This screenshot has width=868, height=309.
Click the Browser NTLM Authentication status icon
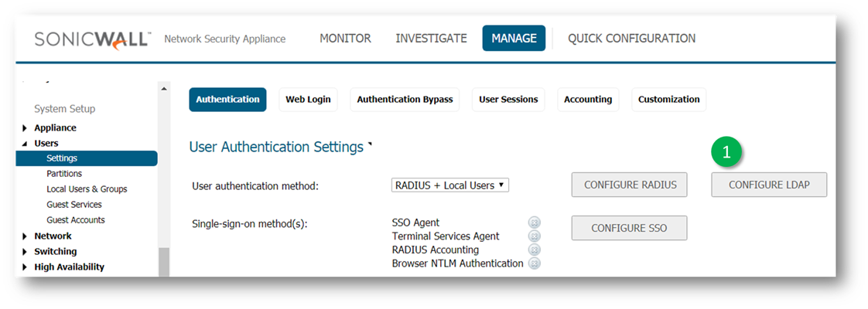click(534, 263)
